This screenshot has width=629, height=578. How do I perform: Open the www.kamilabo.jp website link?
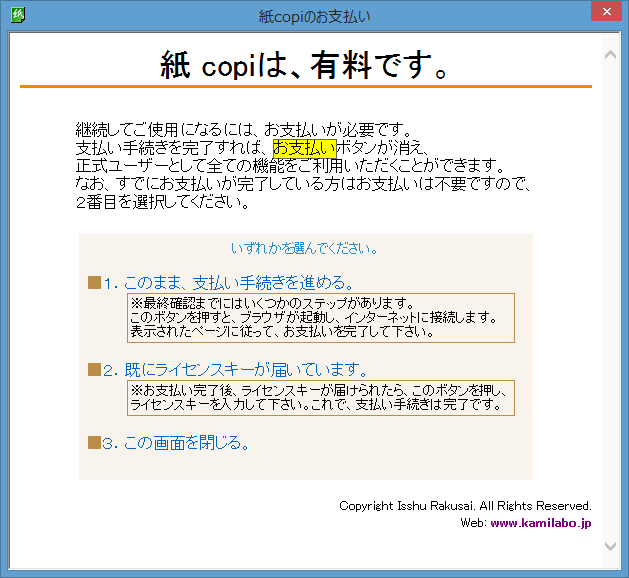point(540,523)
